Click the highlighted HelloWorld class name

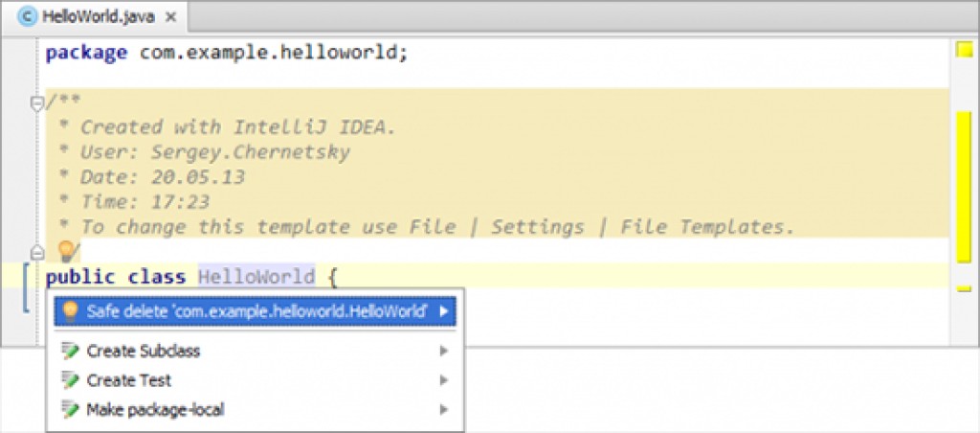(256, 276)
